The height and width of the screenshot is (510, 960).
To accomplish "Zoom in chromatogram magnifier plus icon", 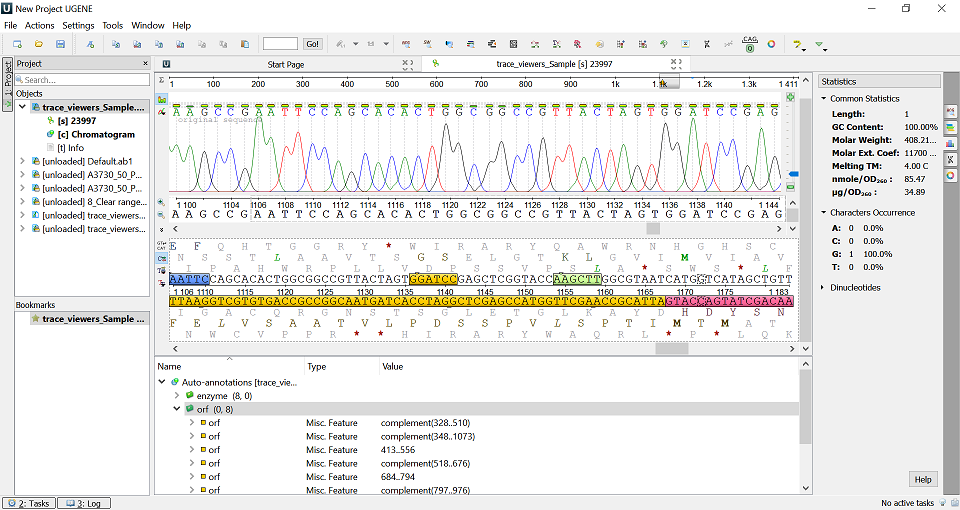I will point(162,202).
